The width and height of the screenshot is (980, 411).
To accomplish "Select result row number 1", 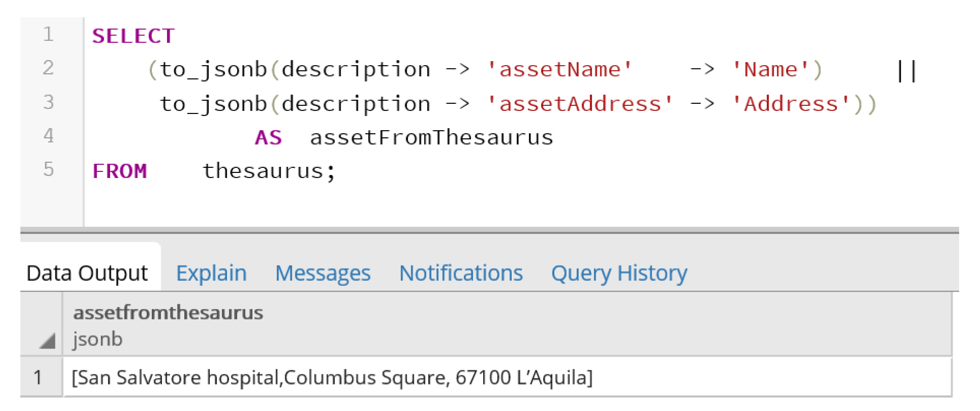I will tap(38, 377).
